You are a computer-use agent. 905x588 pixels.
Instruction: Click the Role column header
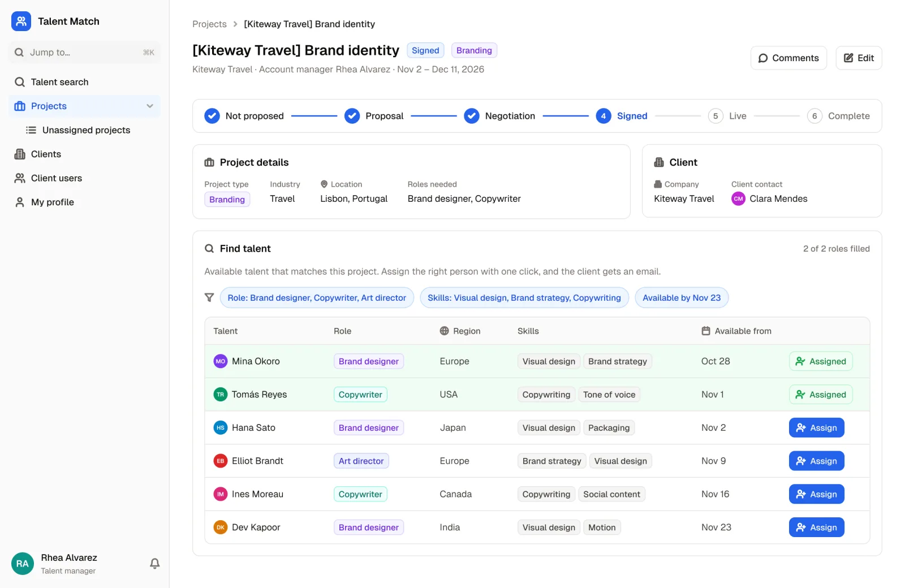click(x=342, y=331)
